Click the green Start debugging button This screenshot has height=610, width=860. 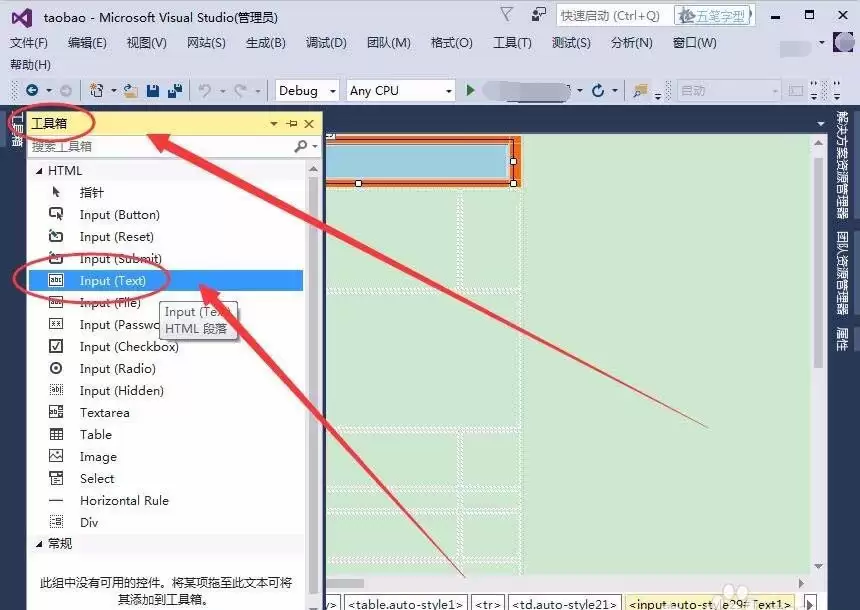tap(471, 90)
